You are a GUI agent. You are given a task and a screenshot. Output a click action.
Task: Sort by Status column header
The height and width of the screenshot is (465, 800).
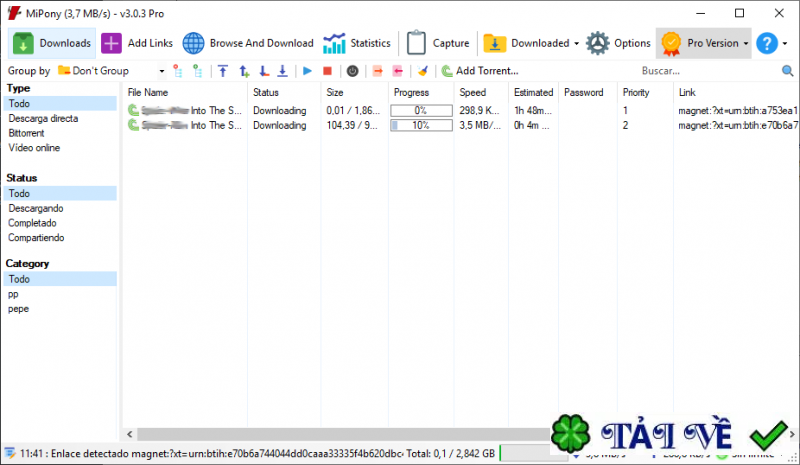(284, 92)
